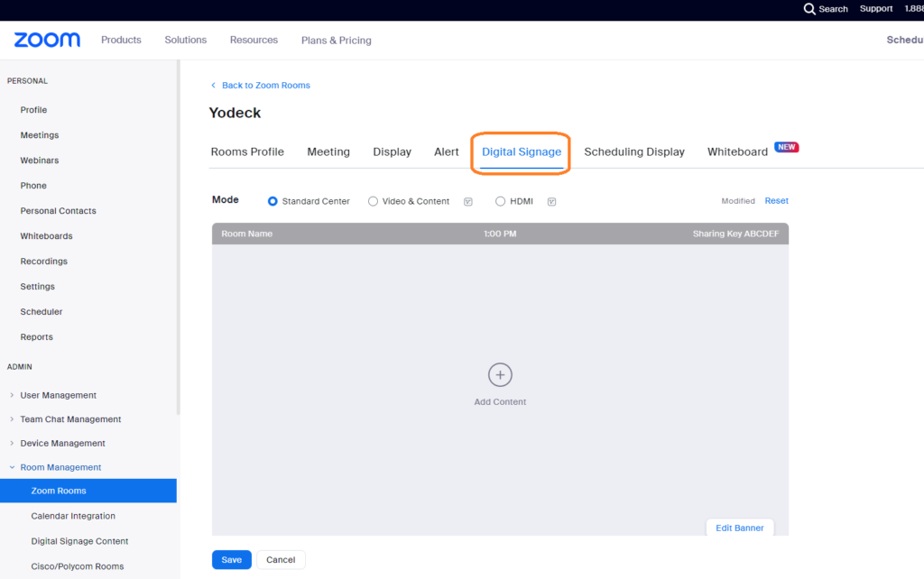This screenshot has height=579, width=924.
Task: Switch to the Scheduling Display tab
Action: [634, 152]
